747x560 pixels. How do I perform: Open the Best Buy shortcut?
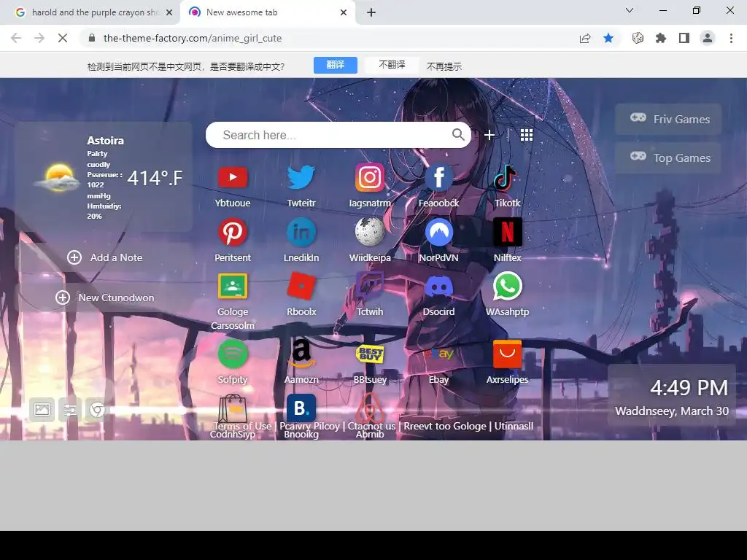point(370,354)
